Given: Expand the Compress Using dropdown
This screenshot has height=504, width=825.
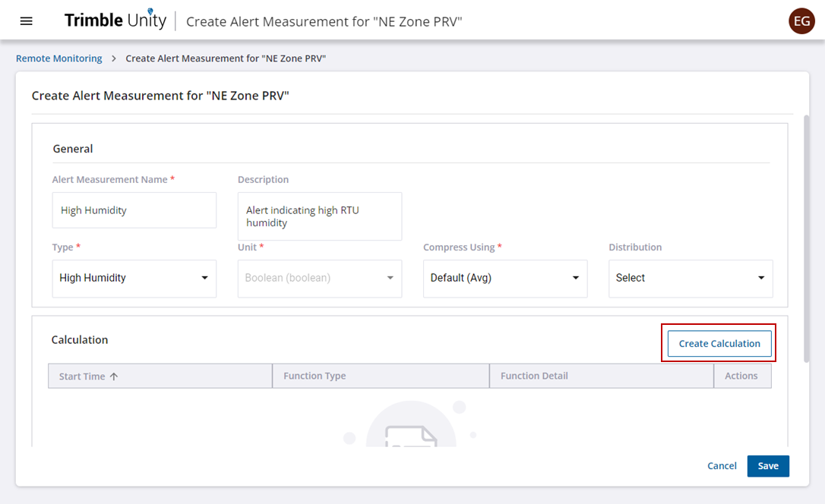Looking at the screenshot, I should click(x=505, y=278).
